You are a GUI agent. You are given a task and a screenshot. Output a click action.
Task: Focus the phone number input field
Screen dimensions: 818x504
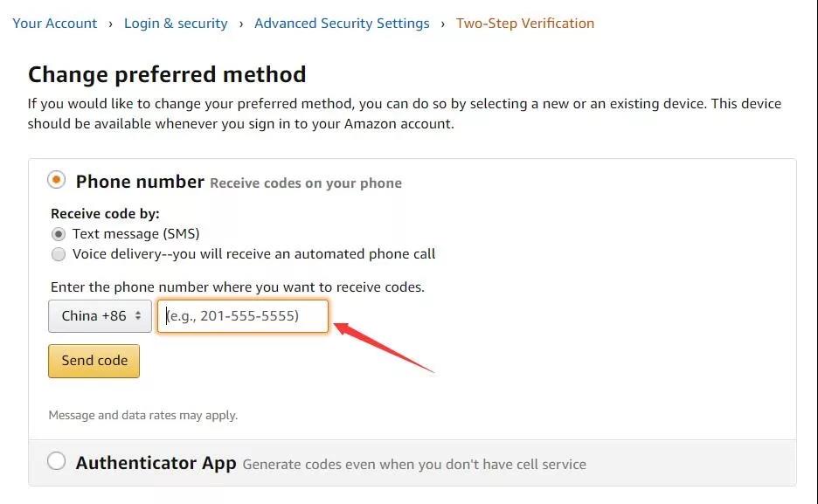[x=243, y=316]
